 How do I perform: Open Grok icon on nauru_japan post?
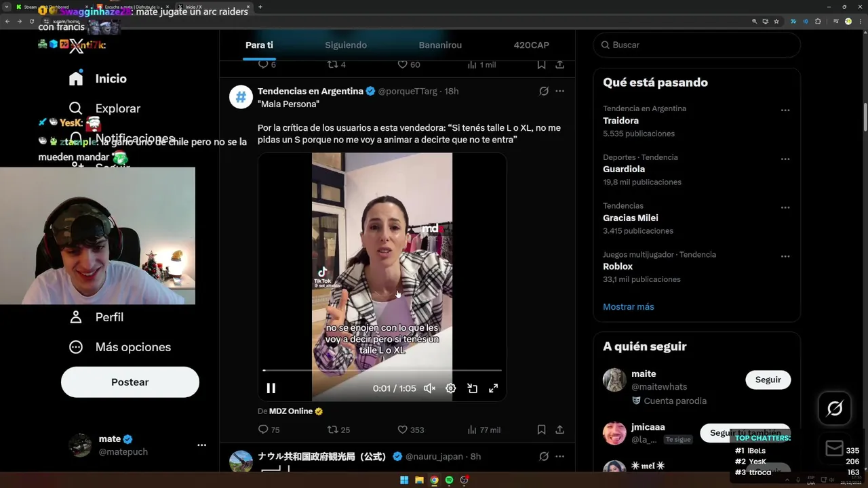click(x=544, y=456)
